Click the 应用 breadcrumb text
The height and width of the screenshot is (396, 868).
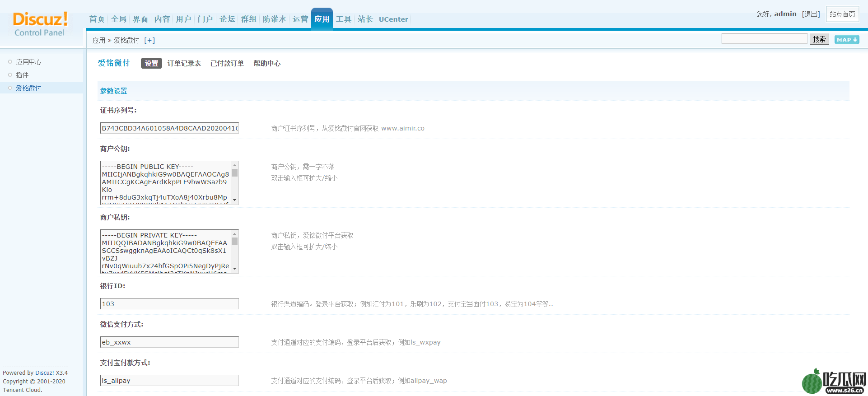(99, 40)
